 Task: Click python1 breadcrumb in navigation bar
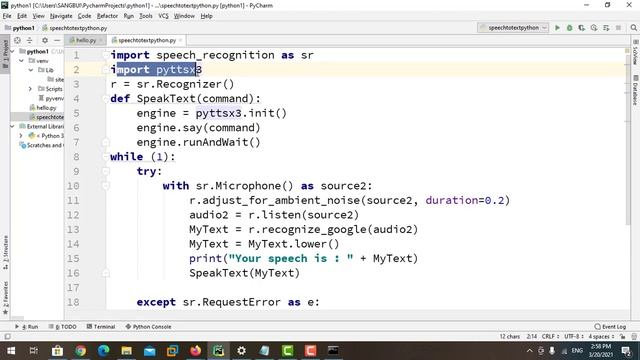pyautogui.click(x=20, y=28)
